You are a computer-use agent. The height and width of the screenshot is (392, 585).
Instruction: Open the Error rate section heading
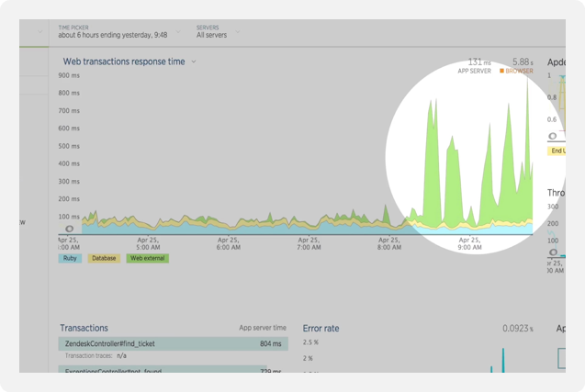(x=321, y=329)
